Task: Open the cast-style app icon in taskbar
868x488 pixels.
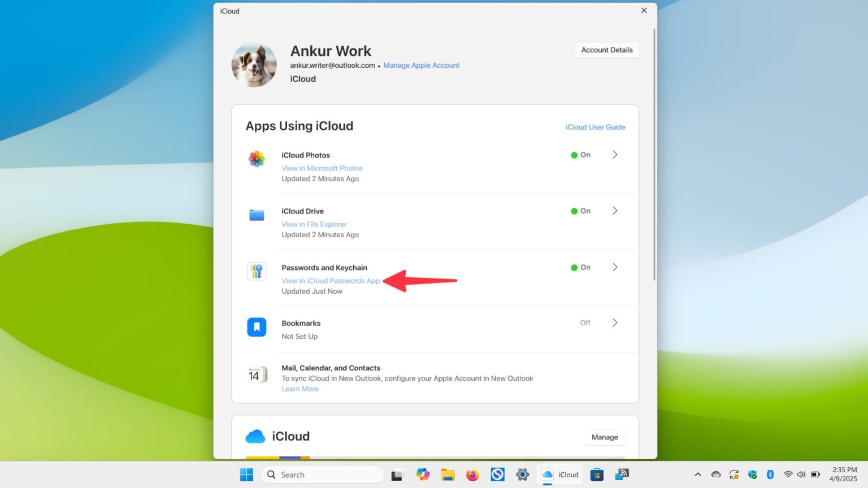Action: (622, 474)
